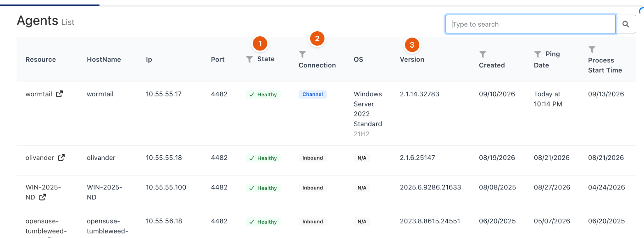Open the olivander resource link
The width and height of the screenshot is (644, 238).
click(40, 157)
